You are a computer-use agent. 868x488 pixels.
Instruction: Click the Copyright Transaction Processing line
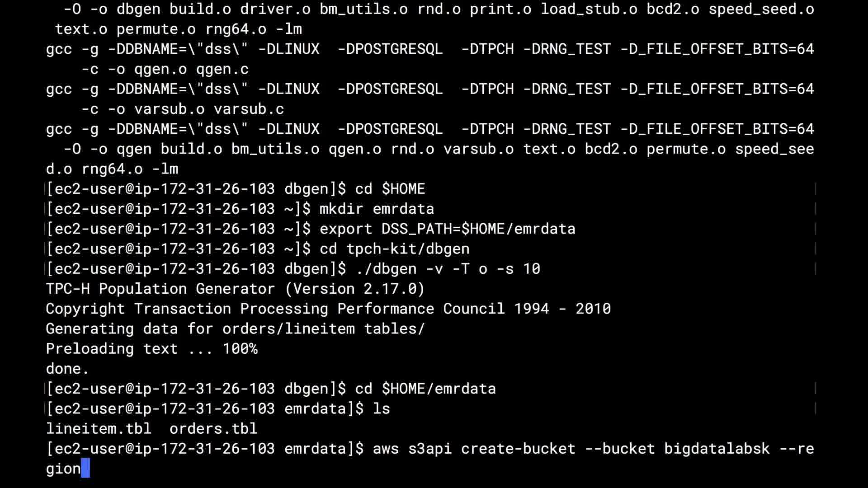coord(328,309)
